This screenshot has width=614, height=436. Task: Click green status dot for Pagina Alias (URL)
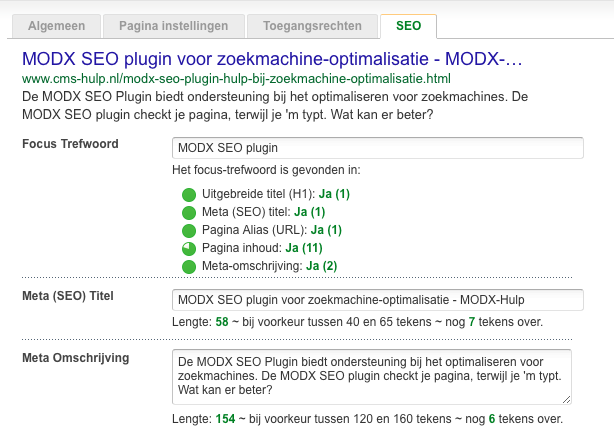pos(189,231)
